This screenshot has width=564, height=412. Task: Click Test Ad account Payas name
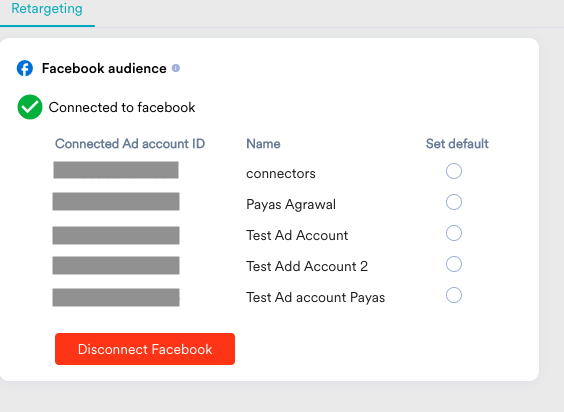pyautogui.click(x=315, y=298)
